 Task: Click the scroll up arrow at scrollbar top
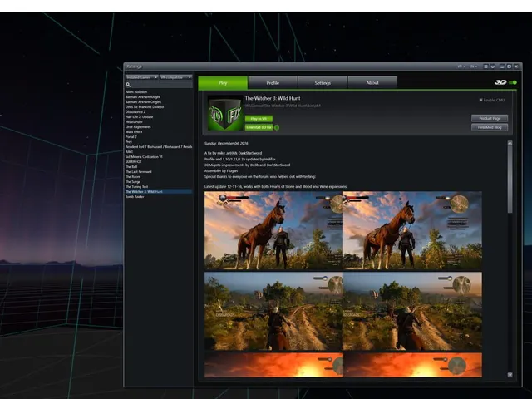pos(510,143)
